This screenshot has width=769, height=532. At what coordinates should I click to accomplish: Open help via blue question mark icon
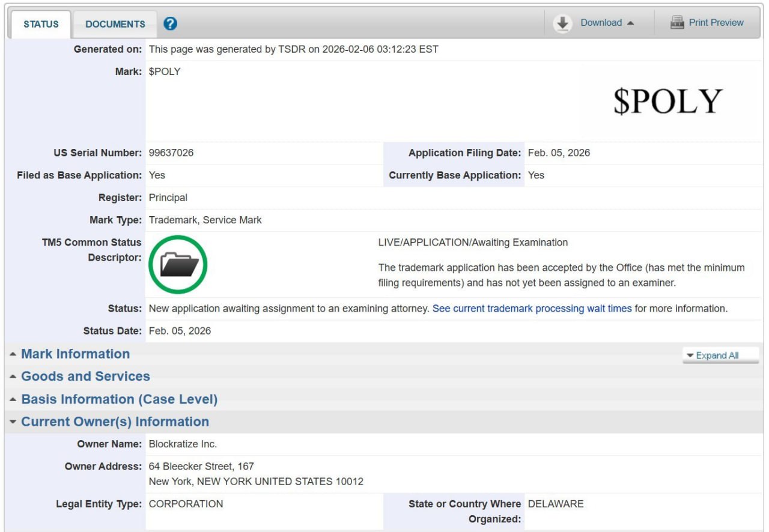click(171, 23)
